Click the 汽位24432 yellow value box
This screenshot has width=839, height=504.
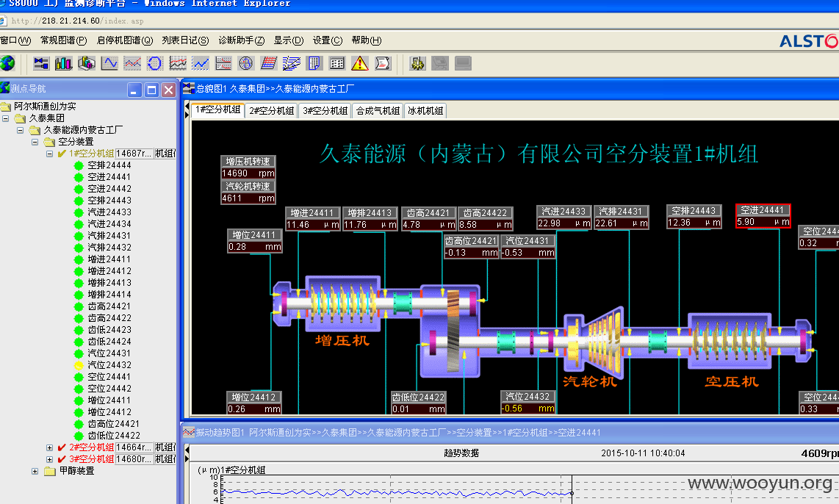(528, 408)
